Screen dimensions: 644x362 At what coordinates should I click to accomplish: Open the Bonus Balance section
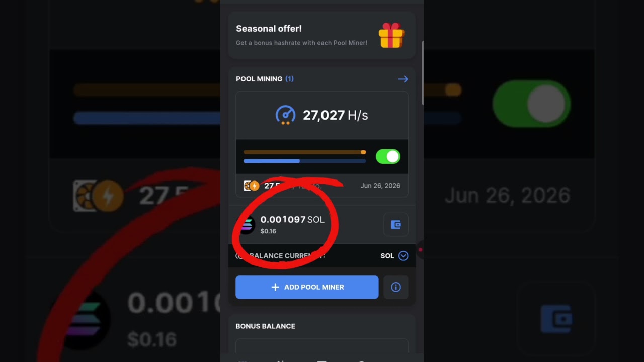(x=265, y=326)
